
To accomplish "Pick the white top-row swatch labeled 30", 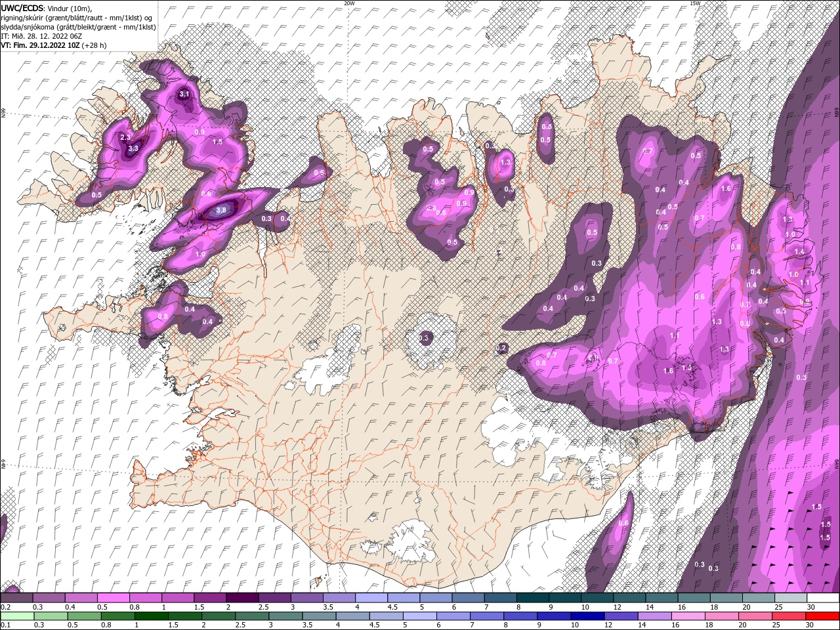I will pyautogui.click(x=823, y=598).
